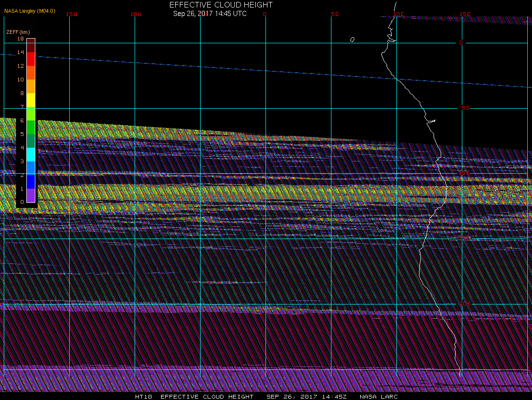532x400 pixels.
Task: Click the yellow 7–8 km colorbar segment
Action: [x=31, y=100]
